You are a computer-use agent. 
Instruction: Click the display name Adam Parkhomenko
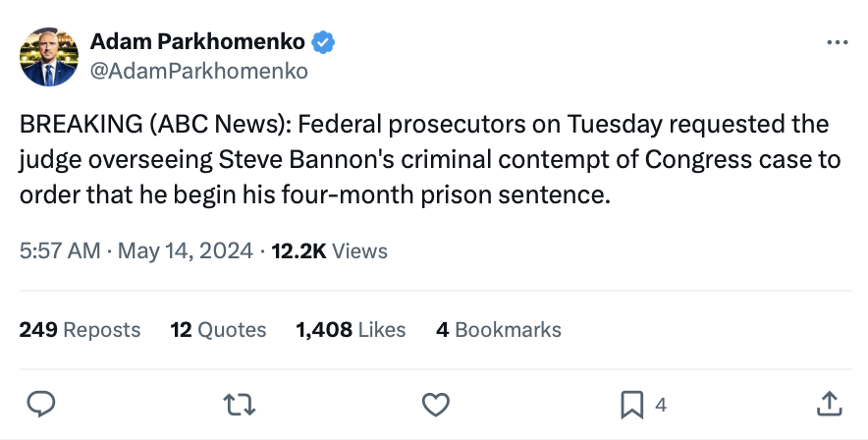point(197,42)
